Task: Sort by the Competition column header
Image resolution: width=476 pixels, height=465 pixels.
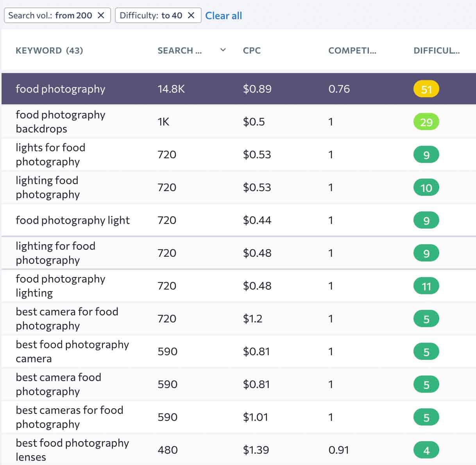Action: pyautogui.click(x=352, y=50)
